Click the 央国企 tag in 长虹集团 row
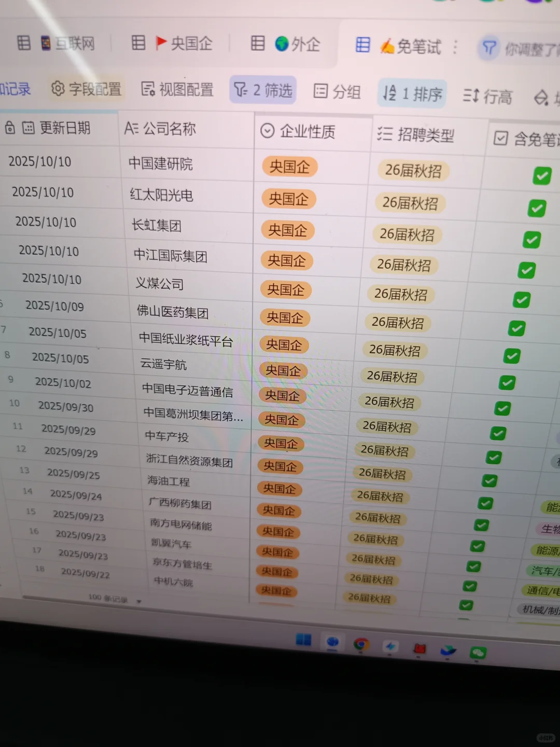The height and width of the screenshot is (747, 560). 288,230
